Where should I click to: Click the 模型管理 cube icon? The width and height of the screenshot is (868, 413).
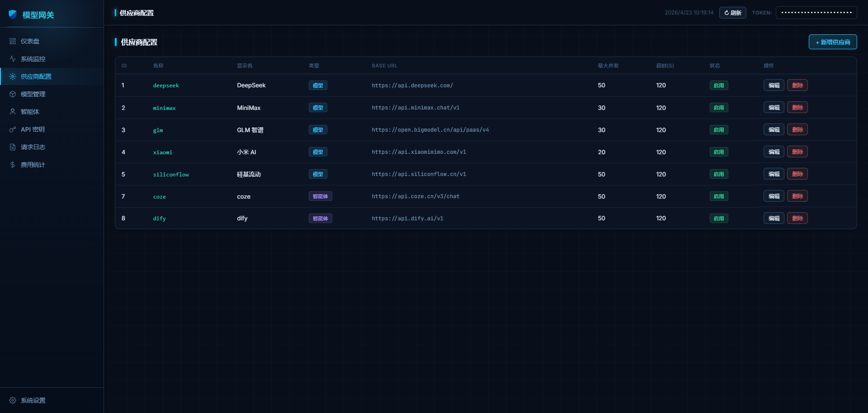click(13, 94)
